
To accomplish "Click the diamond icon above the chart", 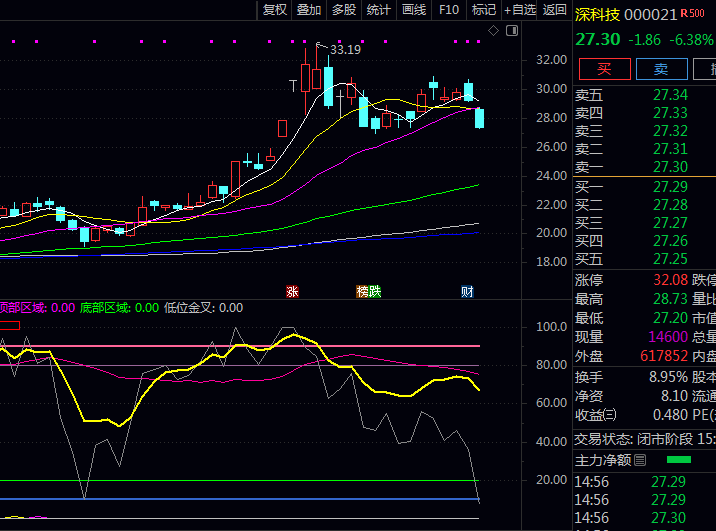I will point(492,32).
